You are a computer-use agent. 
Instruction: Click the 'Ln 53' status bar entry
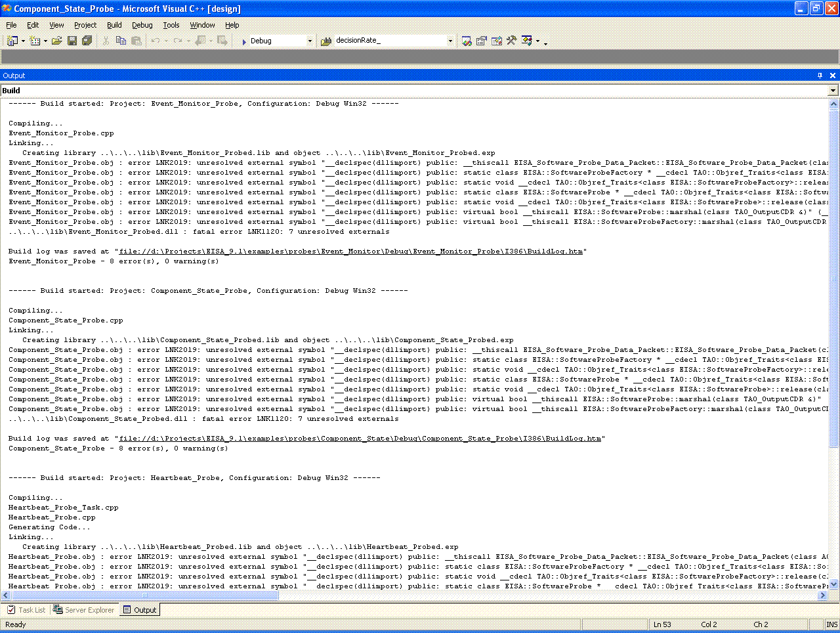click(662, 624)
